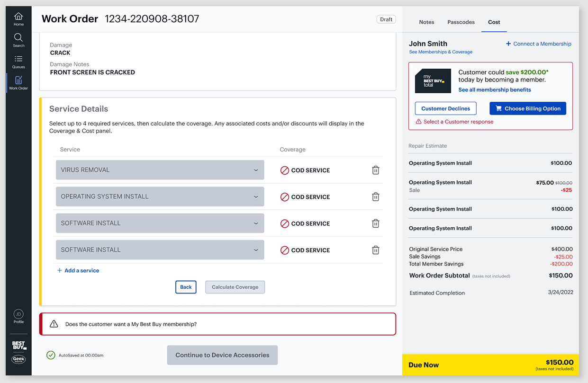588x383 pixels.
Task: Select the Work Order sidebar icon
Action: 18,83
